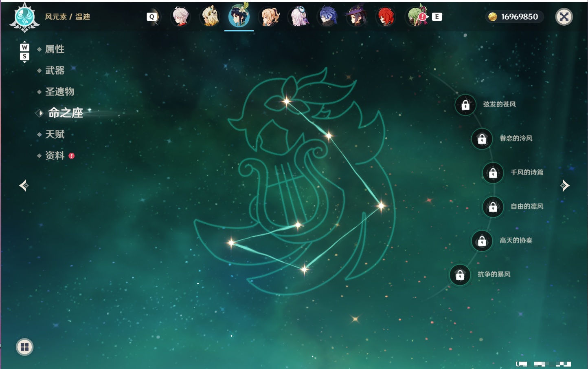The image size is (588, 369).
Task: Go to next character with right arrow
Action: pyautogui.click(x=565, y=186)
